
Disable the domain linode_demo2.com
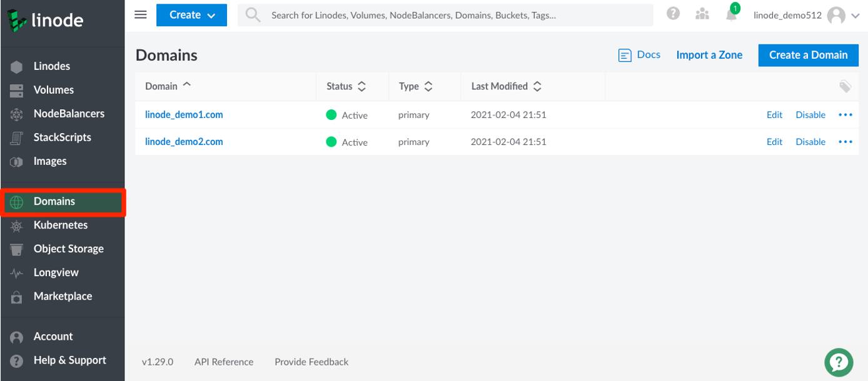pos(810,141)
